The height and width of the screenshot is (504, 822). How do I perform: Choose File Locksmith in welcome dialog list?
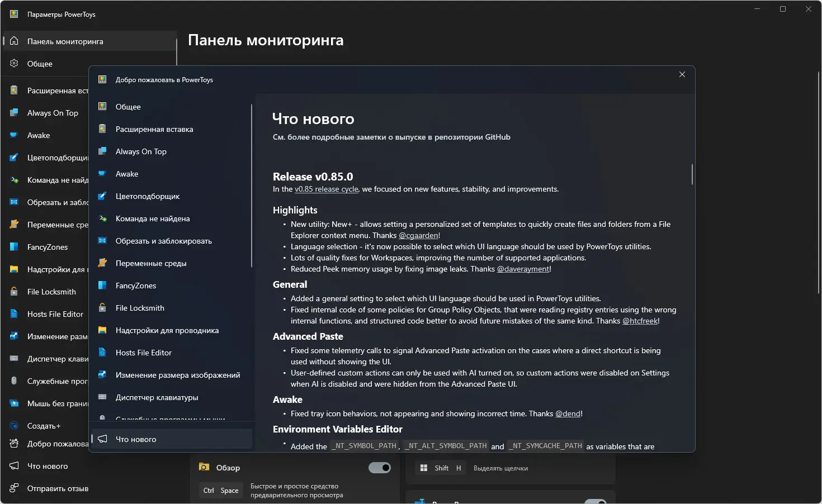[x=172, y=308]
